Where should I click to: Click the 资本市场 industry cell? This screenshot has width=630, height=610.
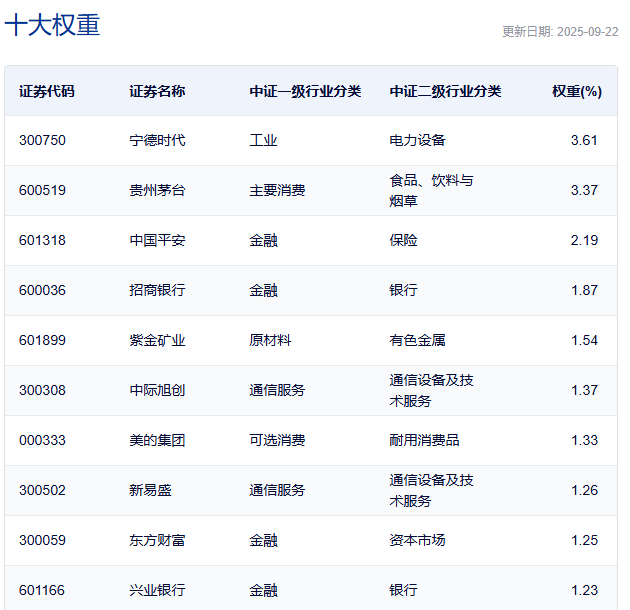pyautogui.click(x=417, y=540)
